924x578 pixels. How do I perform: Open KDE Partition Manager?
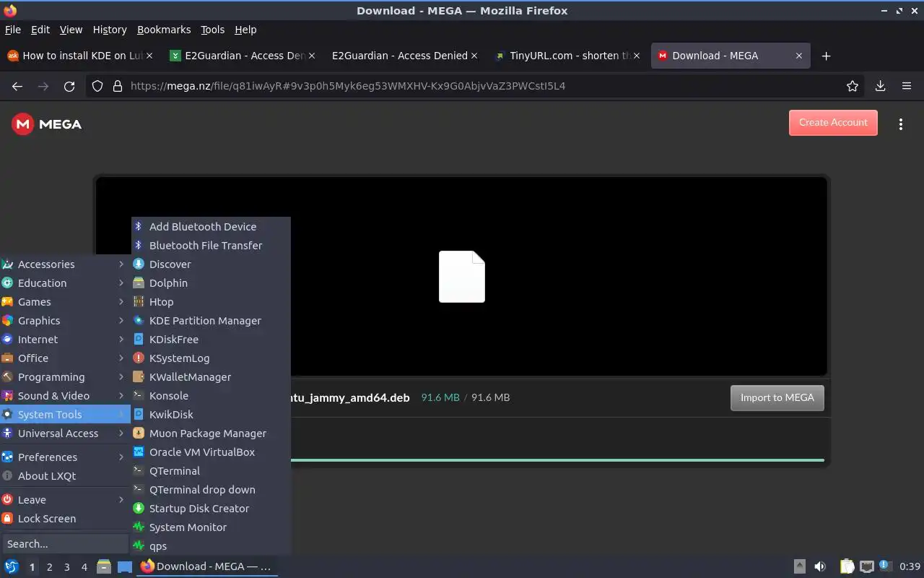pos(211,320)
